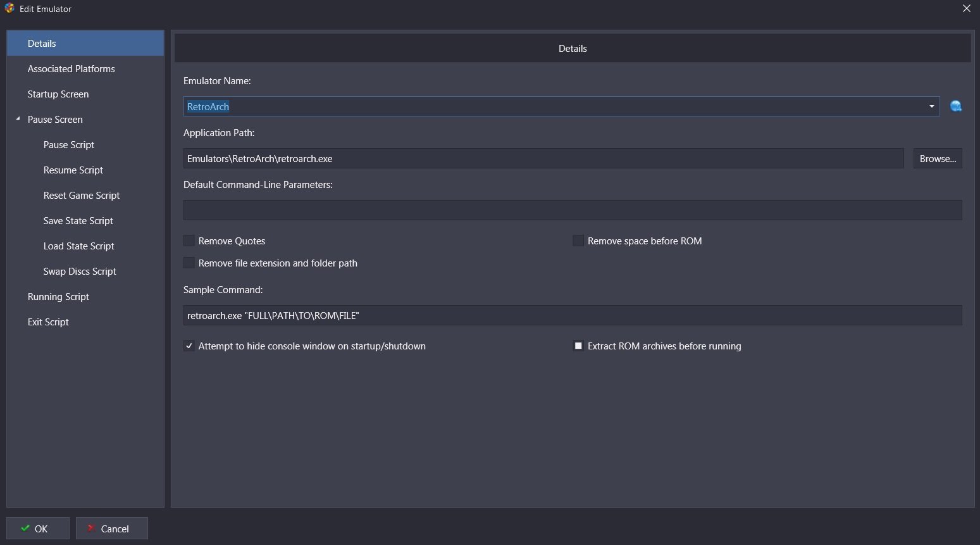
Task: Select the Details section in sidebar
Action: click(x=85, y=44)
